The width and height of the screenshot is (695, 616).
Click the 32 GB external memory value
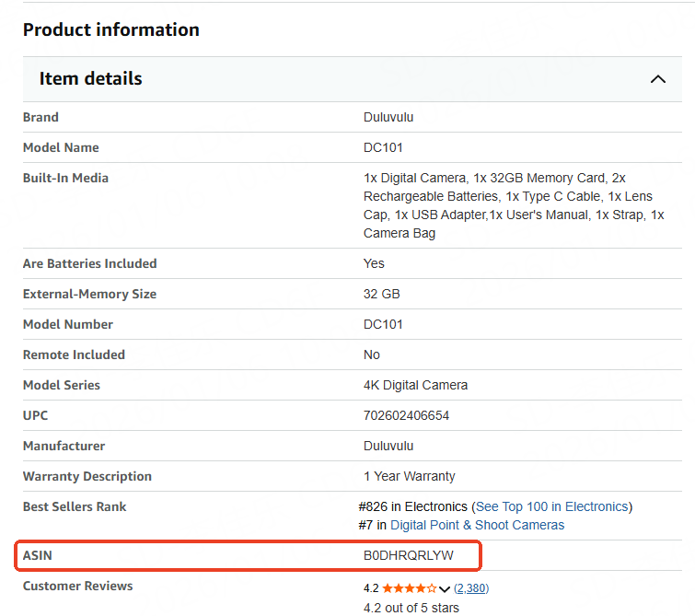coord(381,294)
